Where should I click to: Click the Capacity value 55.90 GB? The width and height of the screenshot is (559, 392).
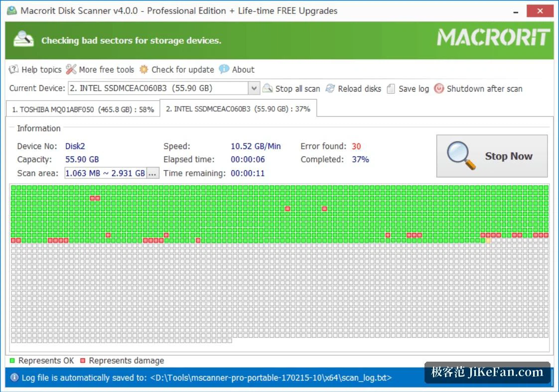(x=82, y=159)
